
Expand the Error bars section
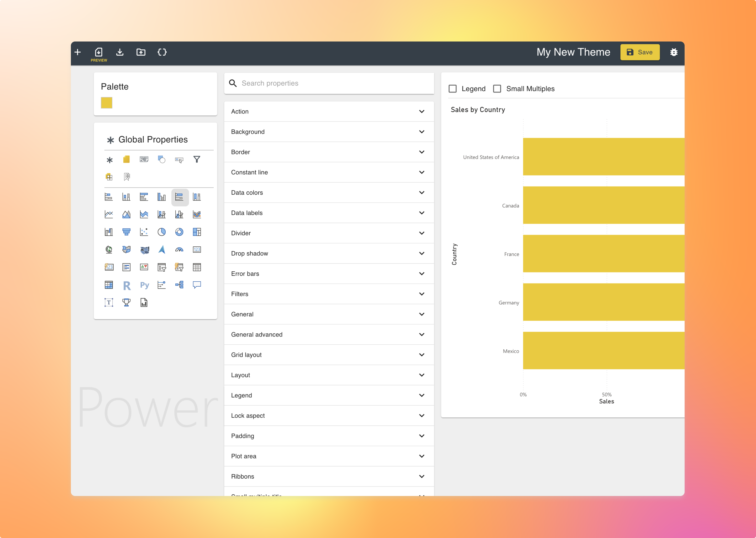click(329, 274)
